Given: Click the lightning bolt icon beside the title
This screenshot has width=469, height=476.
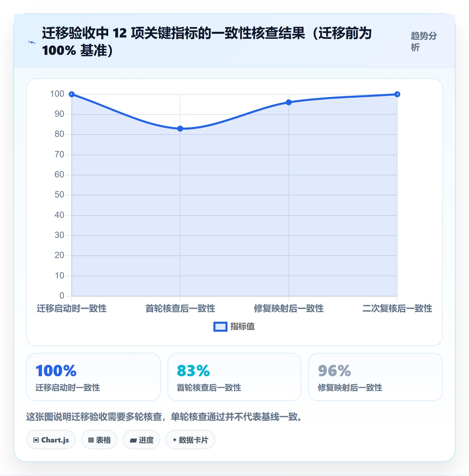Looking at the screenshot, I should point(32,42).
